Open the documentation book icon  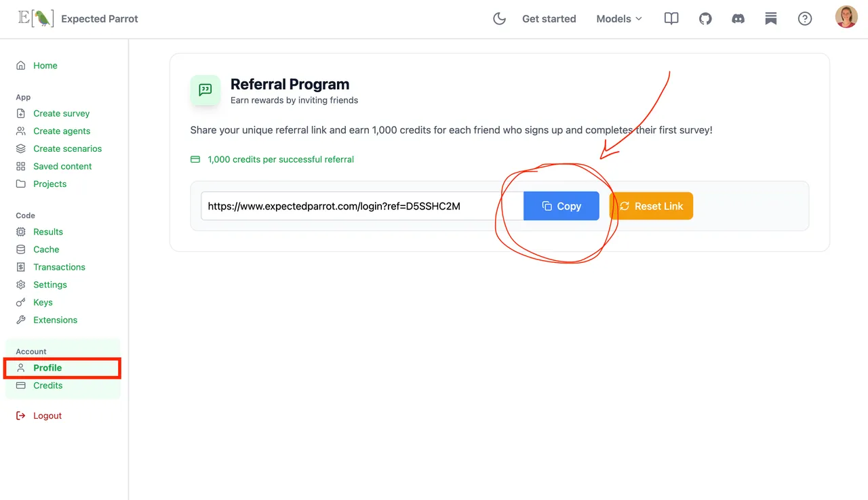[x=671, y=19]
